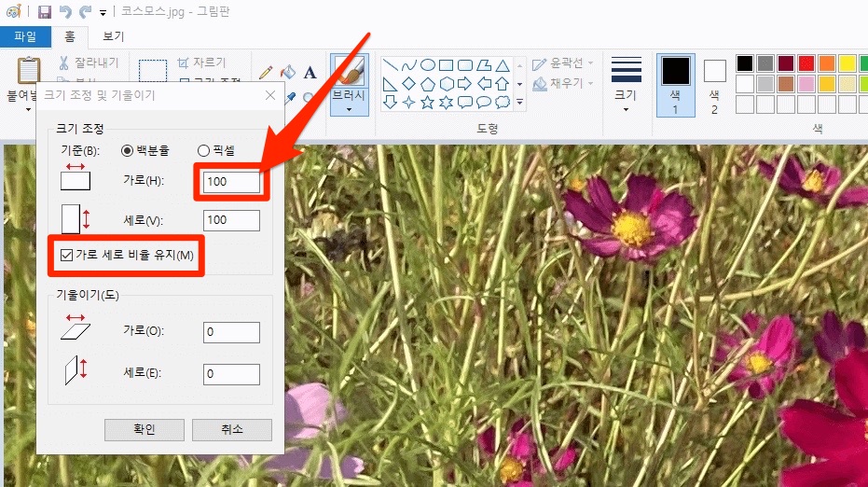Click the 자르기 (Crop) button
The image size is (868, 487).
pyautogui.click(x=202, y=63)
